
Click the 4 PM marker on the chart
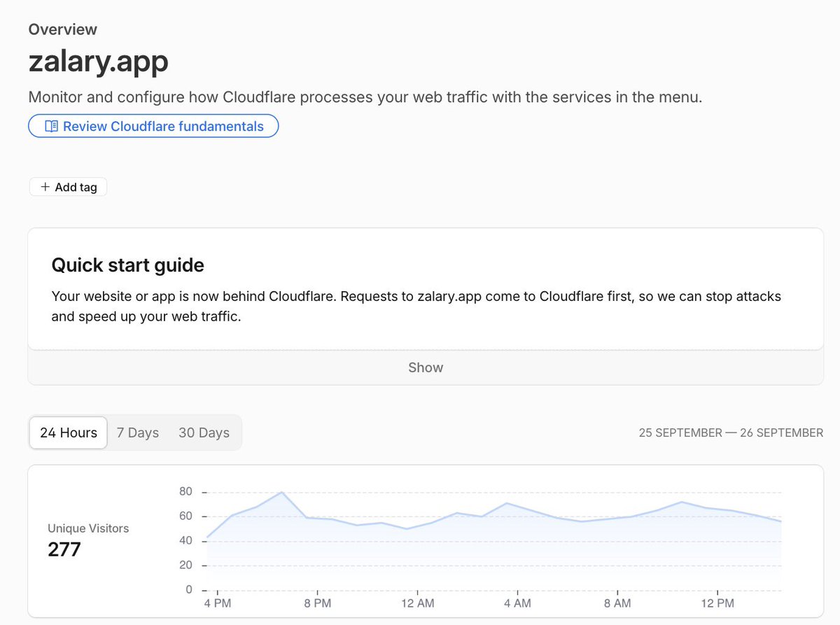click(218, 603)
